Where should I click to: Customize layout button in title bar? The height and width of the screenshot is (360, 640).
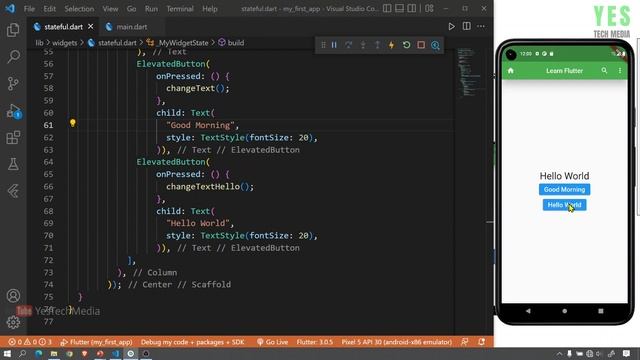[429, 8]
